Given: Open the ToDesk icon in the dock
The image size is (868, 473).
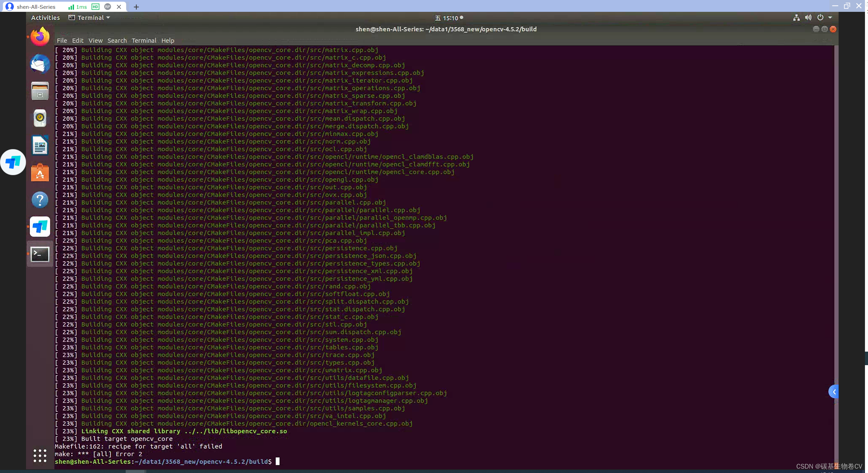Looking at the screenshot, I should coord(40,227).
